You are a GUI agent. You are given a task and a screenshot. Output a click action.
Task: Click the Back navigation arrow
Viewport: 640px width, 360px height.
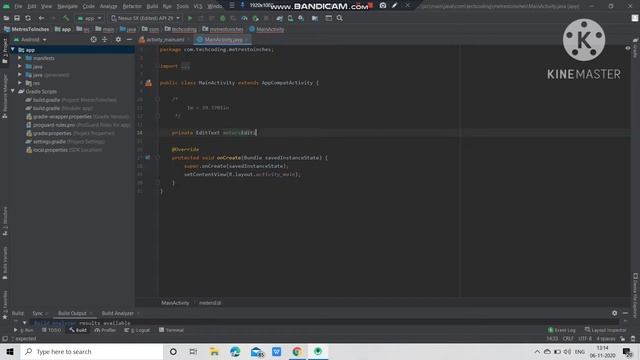click(x=41, y=18)
